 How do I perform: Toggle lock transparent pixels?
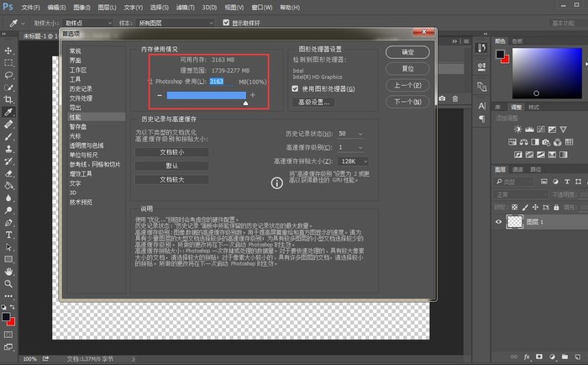514,207
